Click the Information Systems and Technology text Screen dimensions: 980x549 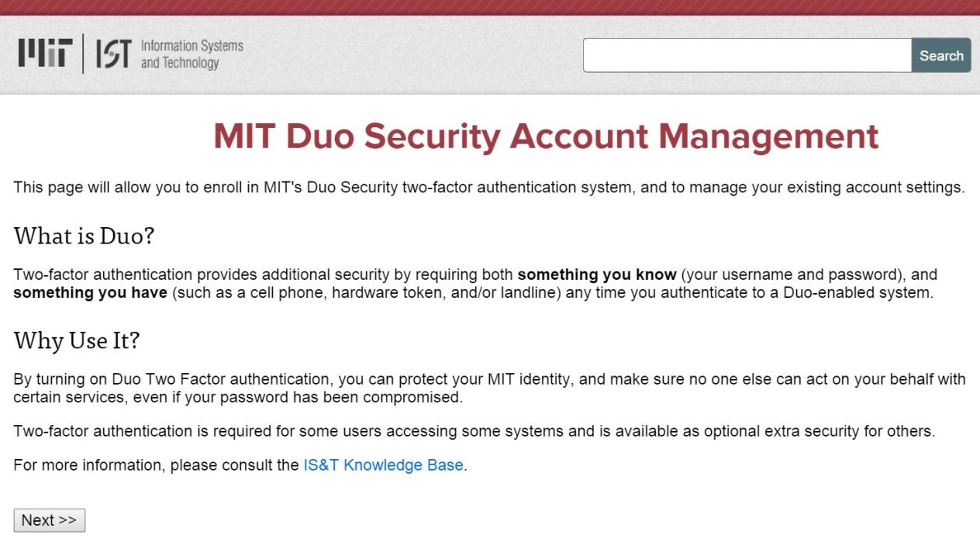[x=192, y=54]
